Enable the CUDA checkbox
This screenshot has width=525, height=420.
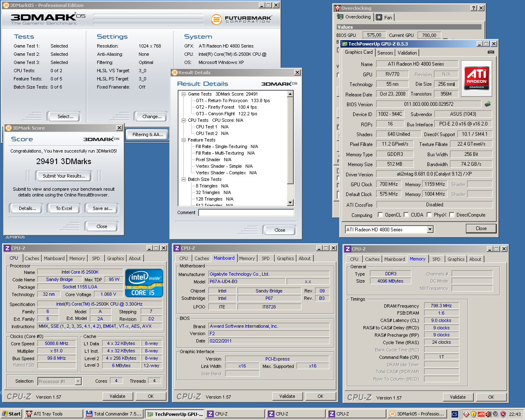406,215
